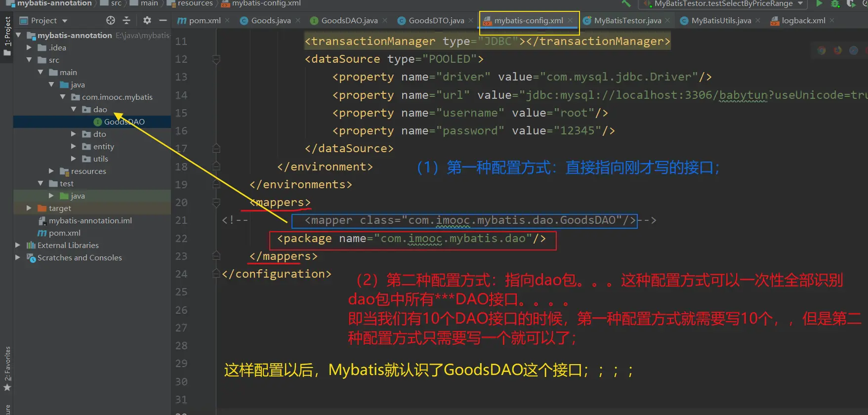Fold the mappers block at line 20
The width and height of the screenshot is (868, 415).
[216, 203]
